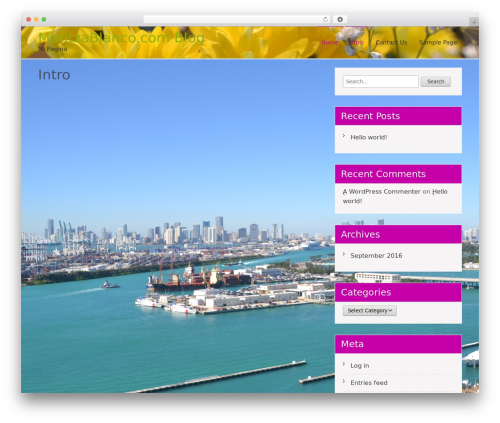Viewport: 500px width, 423px height.
Task: Click the yellow minimize window dot
Action: click(x=36, y=19)
